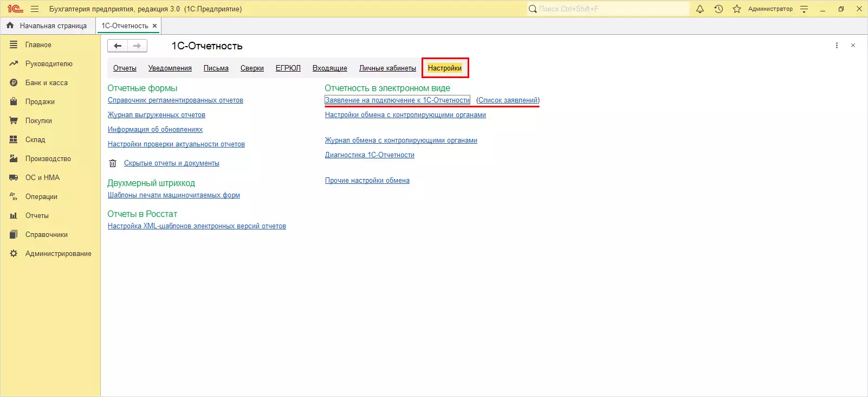
Task: Open the Администрирование section label
Action: click(x=59, y=253)
